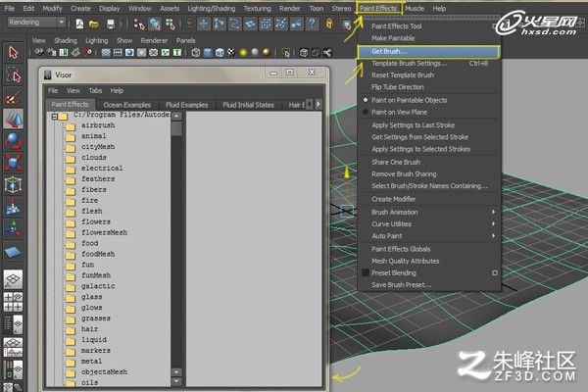Image resolution: width=588 pixels, height=392 pixels.
Task: Activate the Soft Modification tool
Action: (13, 207)
